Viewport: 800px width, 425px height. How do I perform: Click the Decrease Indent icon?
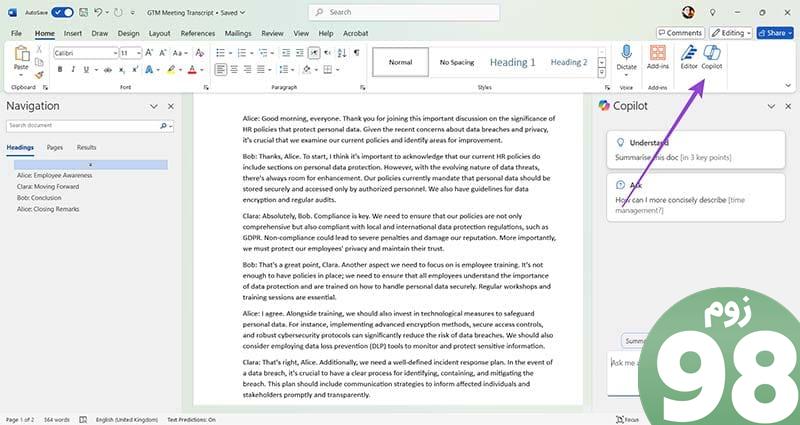coord(286,53)
